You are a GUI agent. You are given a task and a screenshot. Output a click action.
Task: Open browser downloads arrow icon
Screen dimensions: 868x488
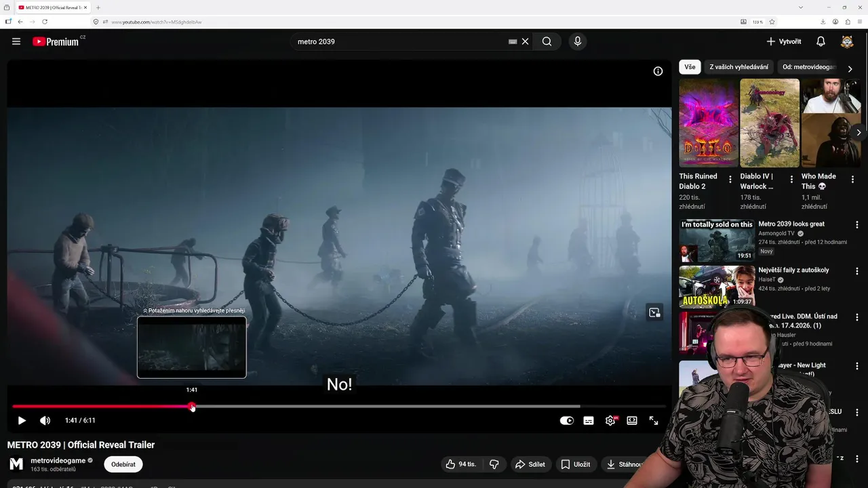coord(823,22)
